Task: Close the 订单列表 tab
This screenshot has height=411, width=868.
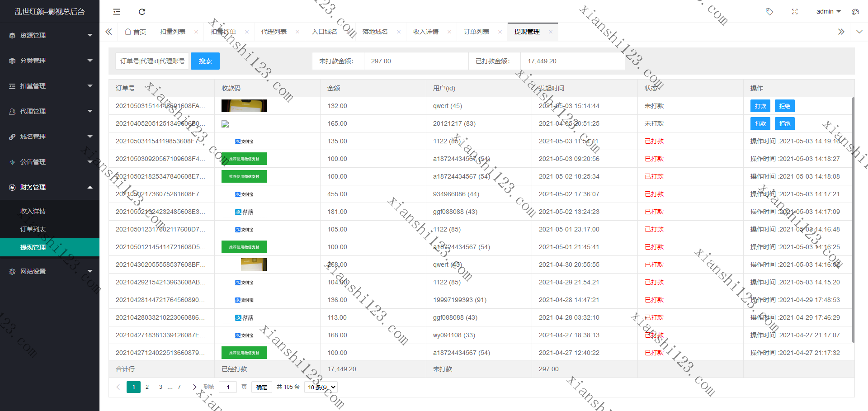Action: pyautogui.click(x=500, y=32)
